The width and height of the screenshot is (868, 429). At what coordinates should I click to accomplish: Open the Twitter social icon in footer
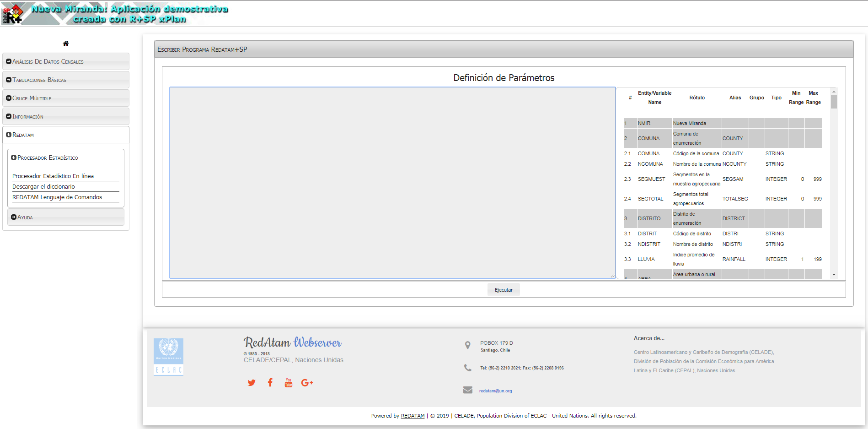pos(252,383)
